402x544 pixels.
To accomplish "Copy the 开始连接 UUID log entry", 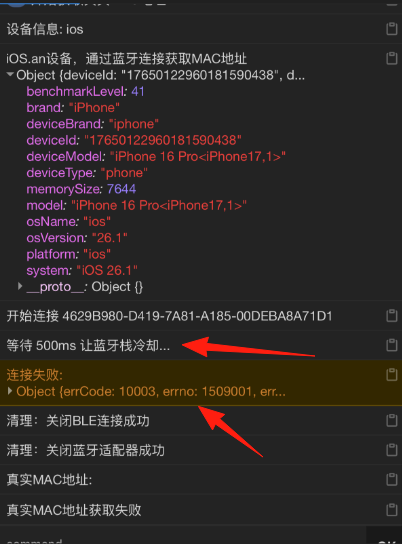I will coord(392,316).
